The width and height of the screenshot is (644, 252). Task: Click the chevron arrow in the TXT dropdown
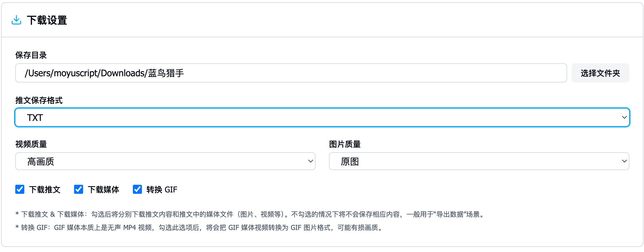(624, 118)
